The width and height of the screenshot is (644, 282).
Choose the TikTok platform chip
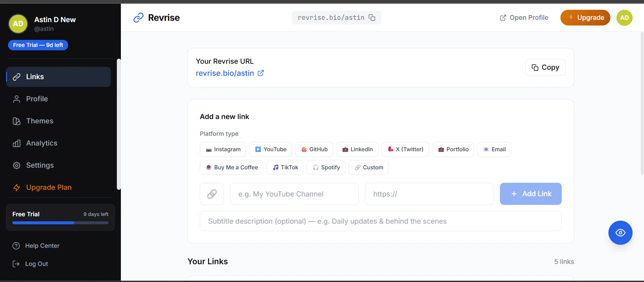(x=285, y=168)
